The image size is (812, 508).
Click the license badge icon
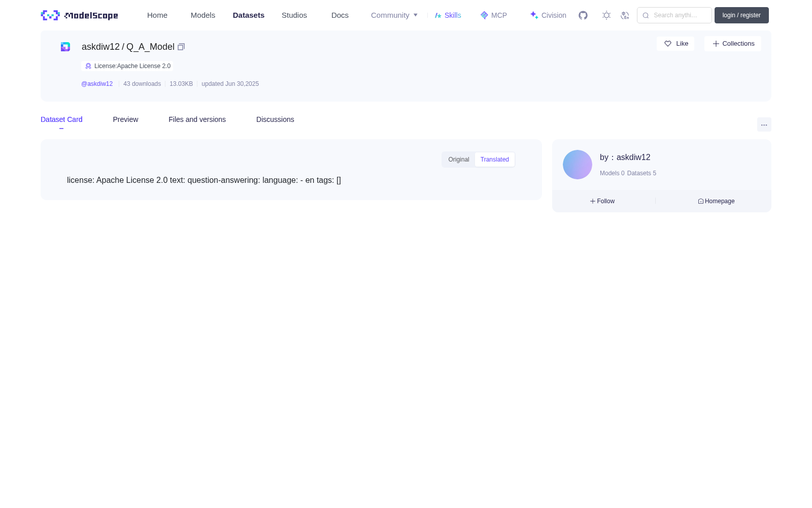[88, 66]
